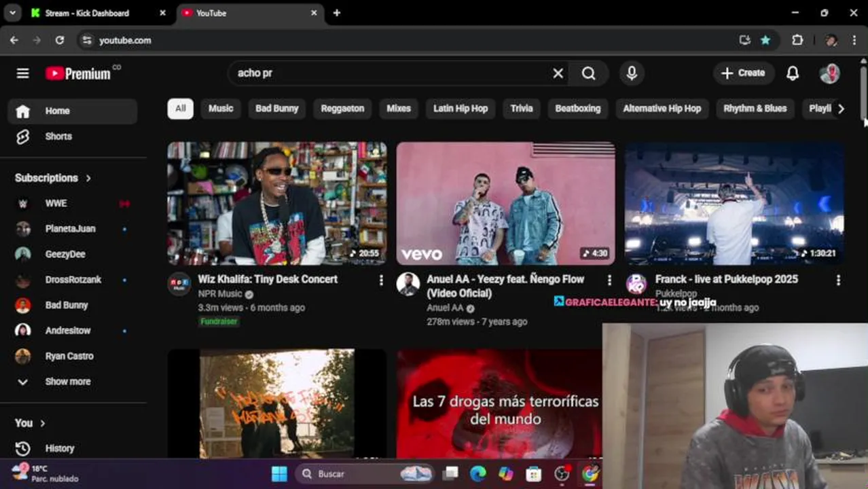Screen dimensions: 868x489
Task: Open the Anuel AA channel avatar
Action: [408, 284]
